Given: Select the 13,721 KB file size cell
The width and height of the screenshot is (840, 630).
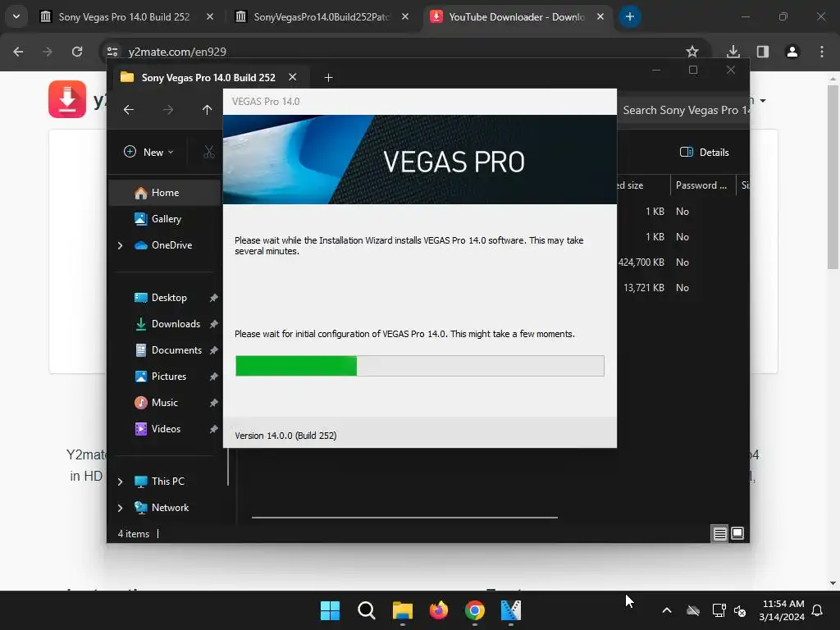Looking at the screenshot, I should [x=643, y=288].
